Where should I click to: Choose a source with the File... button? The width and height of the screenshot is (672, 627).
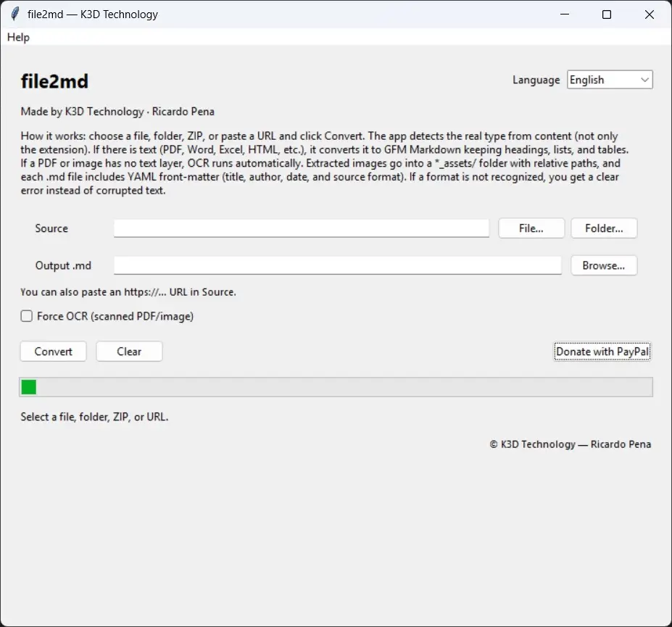point(531,228)
